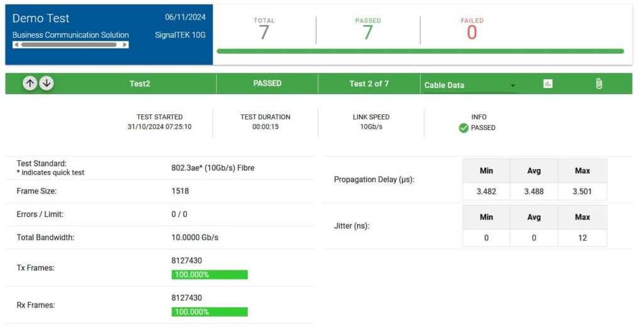This screenshot has width=644, height=330.
Task: Click the Test 2 of 7 indicator
Action: point(369,84)
